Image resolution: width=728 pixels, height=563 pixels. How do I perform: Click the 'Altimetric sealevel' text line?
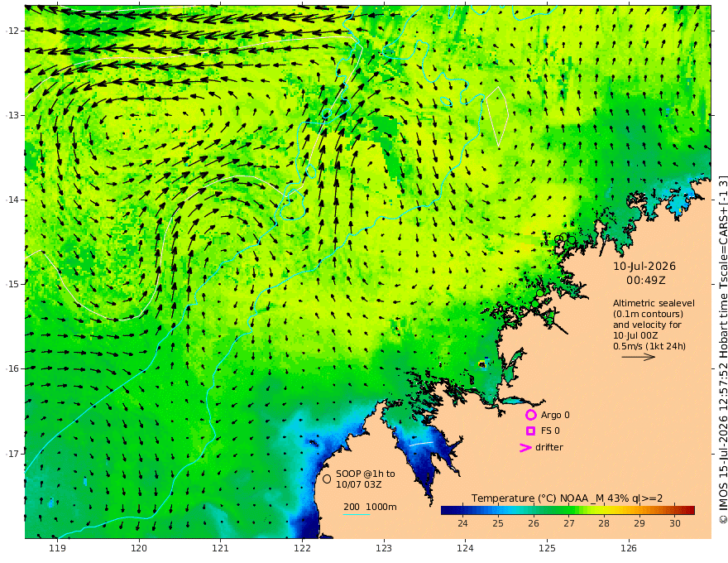(654, 303)
